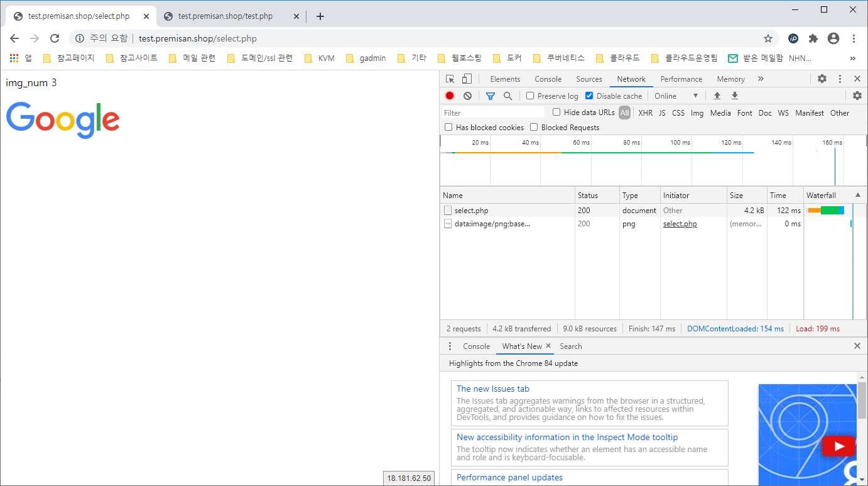Viewport: 868px width, 486px height.
Task: Close the bottom drawer panel
Action: [857, 346]
